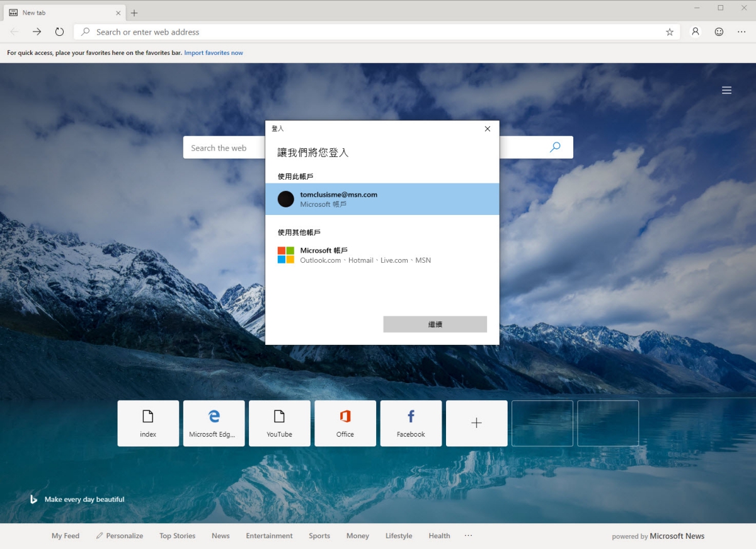Click the Microsoft four-color logo
The image size is (756, 549).
coord(286,255)
